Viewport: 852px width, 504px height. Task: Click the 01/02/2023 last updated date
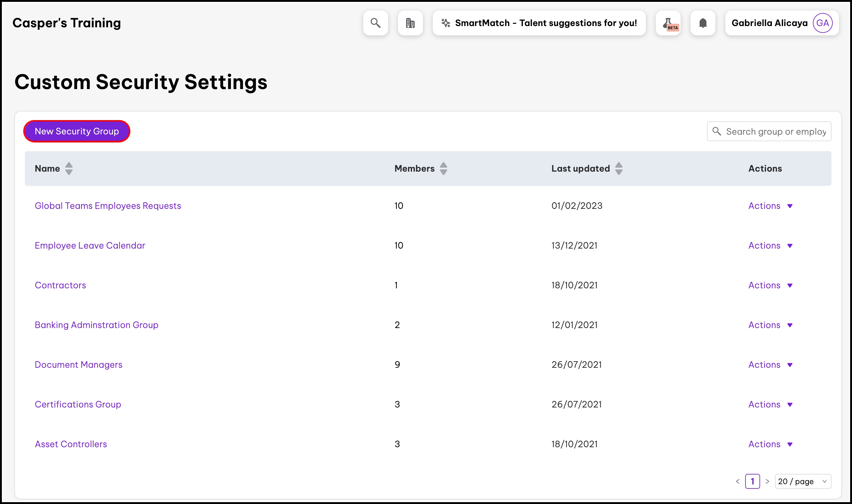[577, 206]
